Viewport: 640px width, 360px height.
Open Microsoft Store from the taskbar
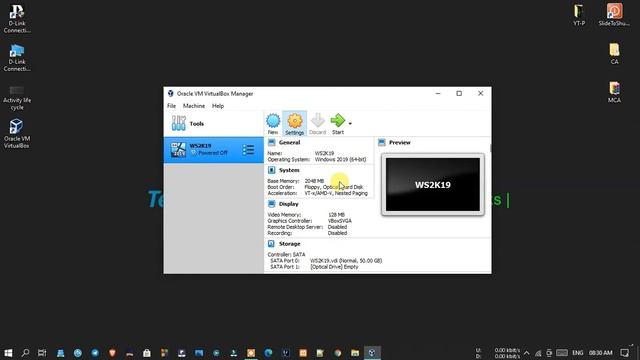pyautogui.click(x=147, y=353)
